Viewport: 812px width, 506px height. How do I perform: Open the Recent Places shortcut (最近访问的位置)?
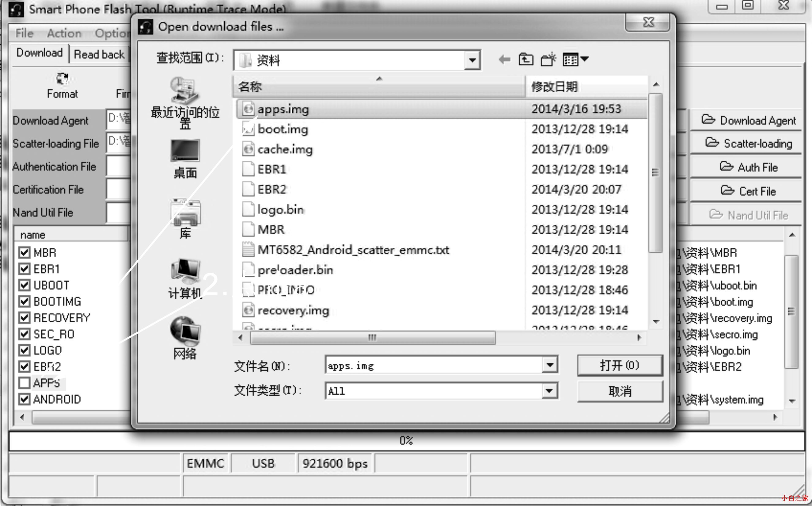click(185, 103)
